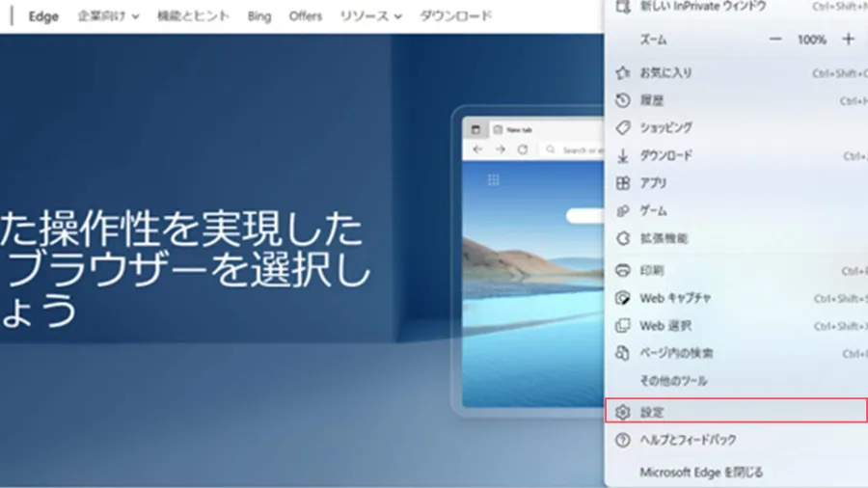Click the refresh icon in the mockup browser
This screenshot has height=488, width=868.
tap(523, 149)
